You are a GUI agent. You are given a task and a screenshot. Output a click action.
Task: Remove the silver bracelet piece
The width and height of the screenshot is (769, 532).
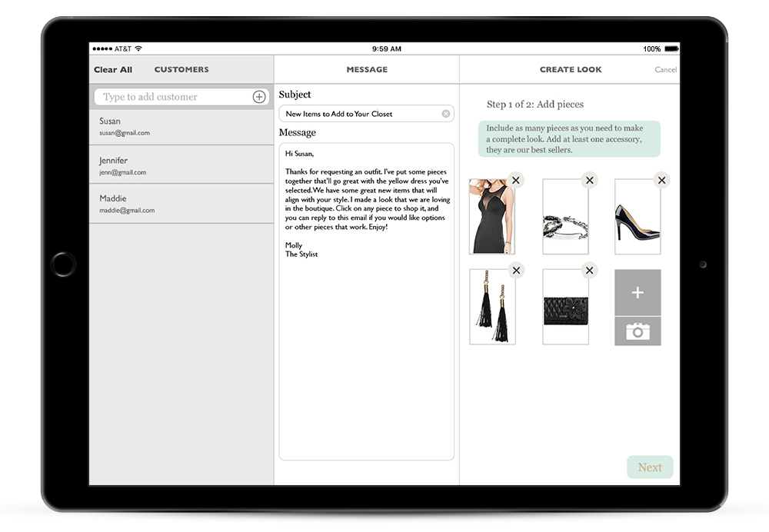(589, 181)
